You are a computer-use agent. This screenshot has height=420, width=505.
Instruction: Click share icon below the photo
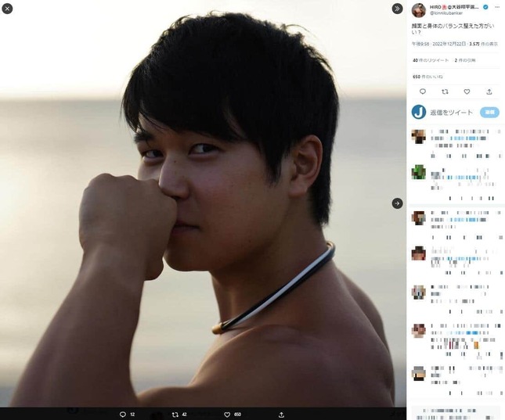(281, 415)
